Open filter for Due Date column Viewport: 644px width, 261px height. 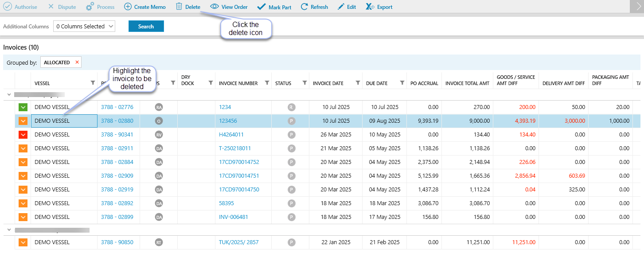[x=402, y=82]
